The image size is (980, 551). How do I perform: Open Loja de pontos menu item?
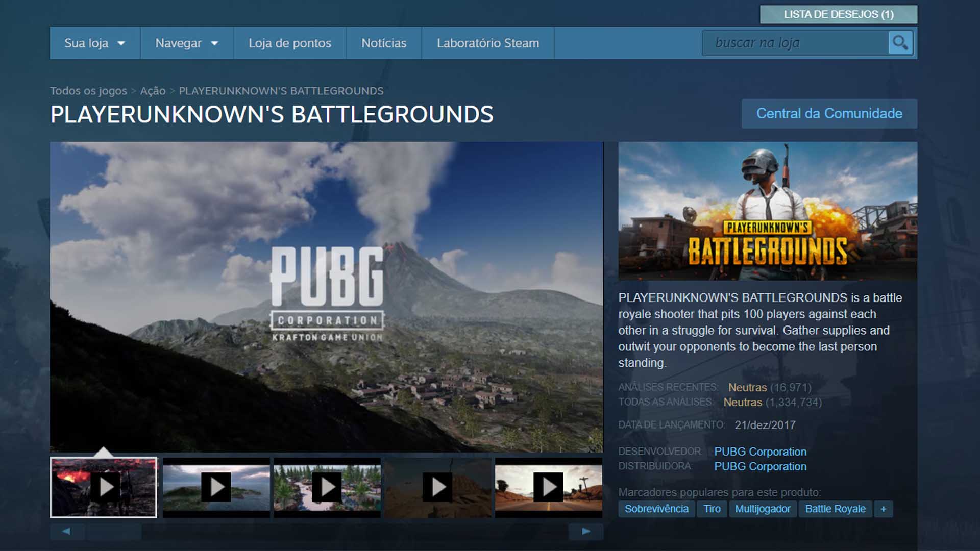[x=289, y=43]
